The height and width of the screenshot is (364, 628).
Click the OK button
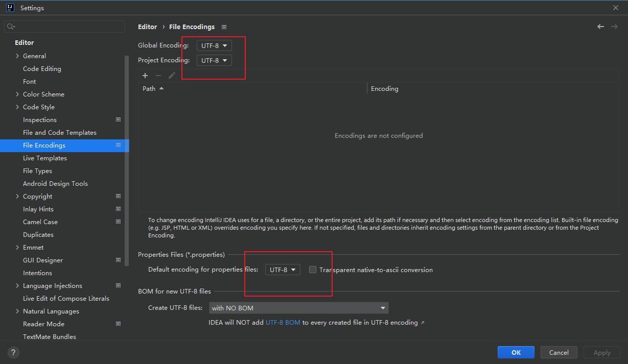pos(516,352)
